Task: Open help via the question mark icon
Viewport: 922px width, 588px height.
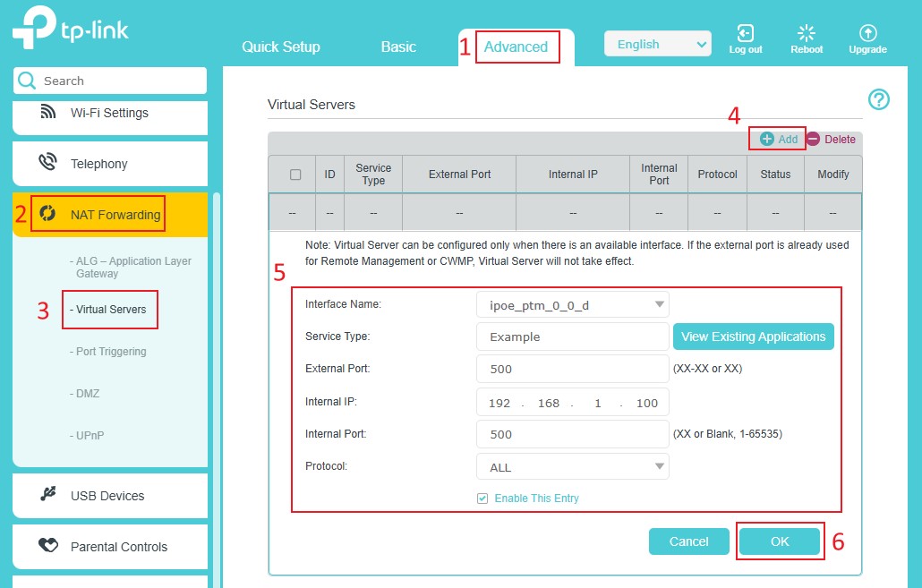Action: point(879,99)
